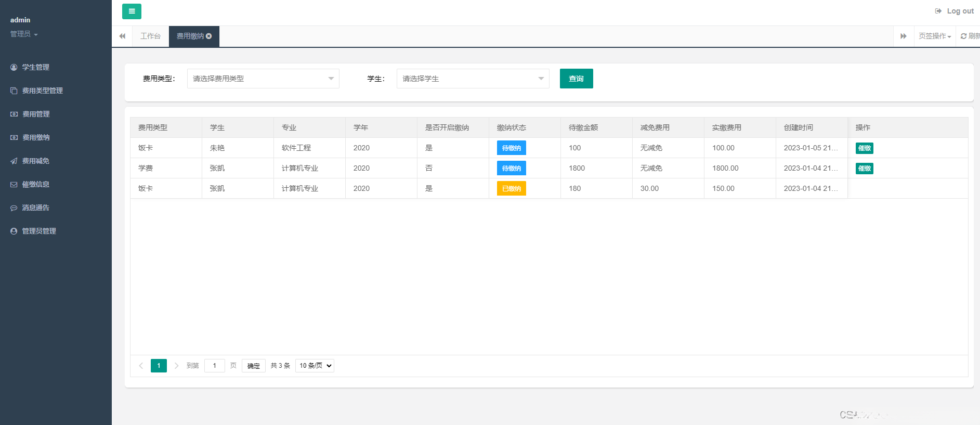
Task: Click the 共 3 条 total count text
Action: click(x=280, y=366)
